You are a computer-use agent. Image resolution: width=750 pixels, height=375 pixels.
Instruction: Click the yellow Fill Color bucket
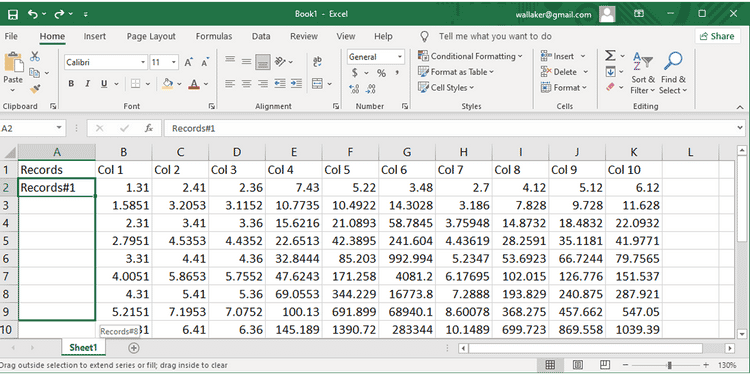[x=167, y=84]
